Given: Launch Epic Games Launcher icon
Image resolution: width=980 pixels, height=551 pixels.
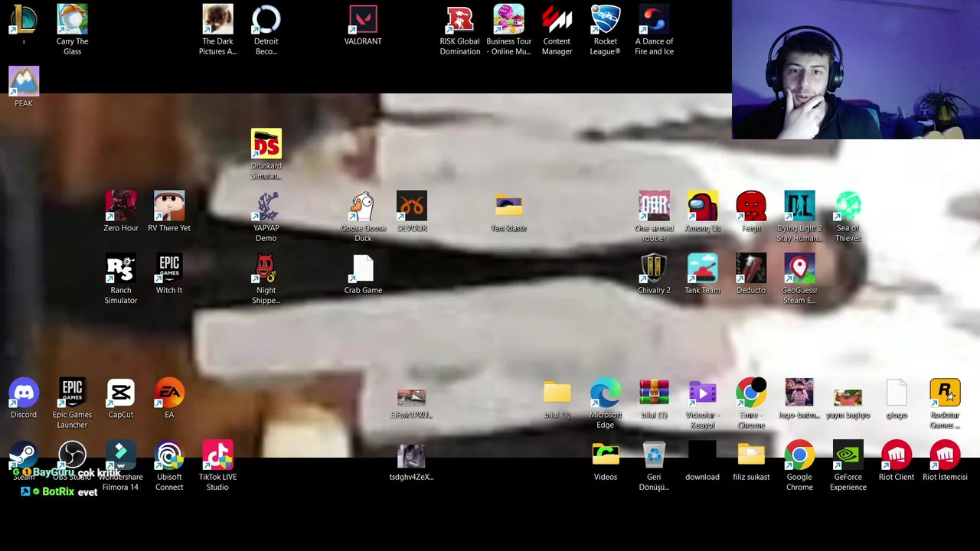Looking at the screenshot, I should pyautogui.click(x=72, y=403).
